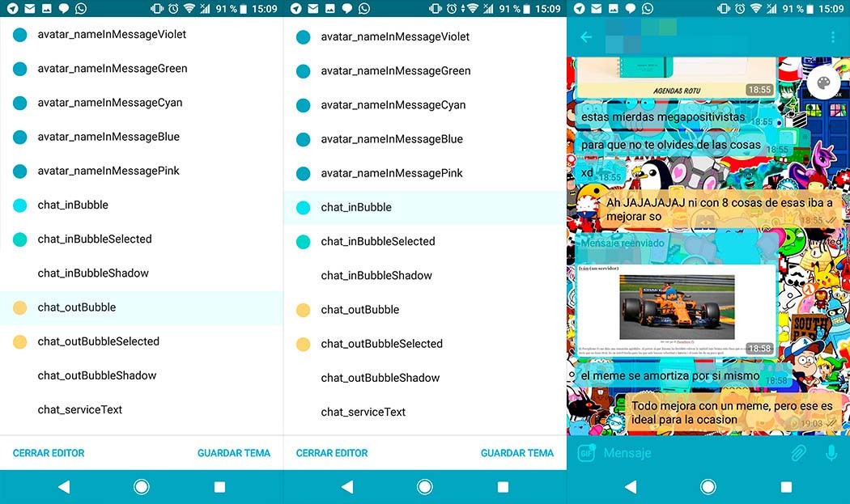Select chat_inBubbleShadow in middle screen
This screenshot has height=504, width=850.
[425, 276]
